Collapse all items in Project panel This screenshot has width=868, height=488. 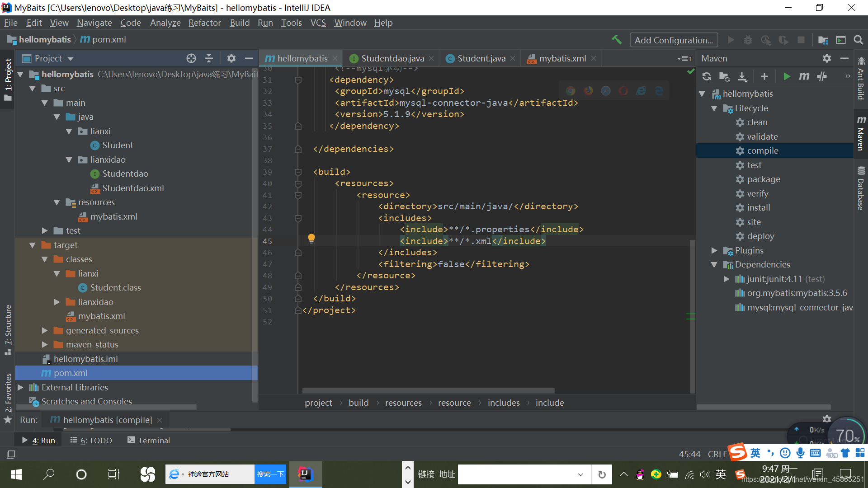[x=209, y=58]
